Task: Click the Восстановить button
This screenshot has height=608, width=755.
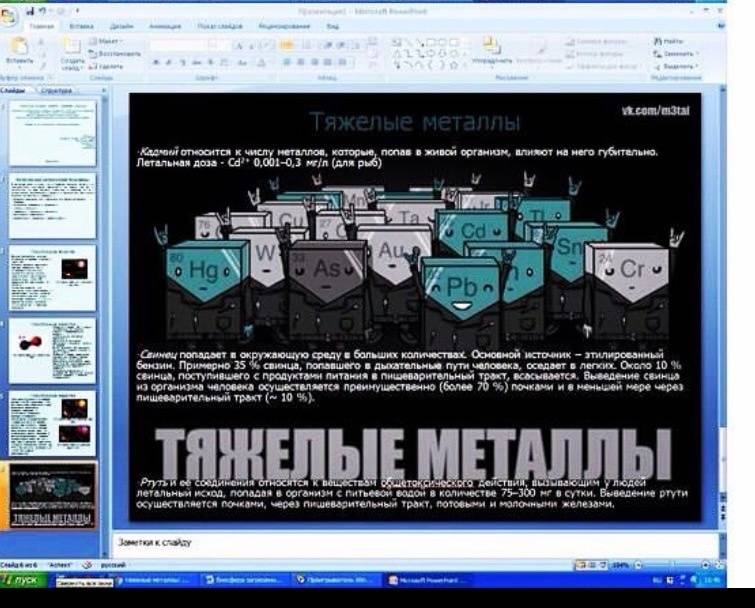Action: tap(115, 54)
